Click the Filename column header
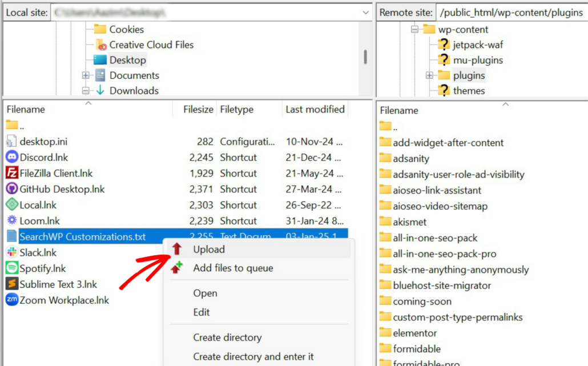The image size is (588, 366). (26, 109)
